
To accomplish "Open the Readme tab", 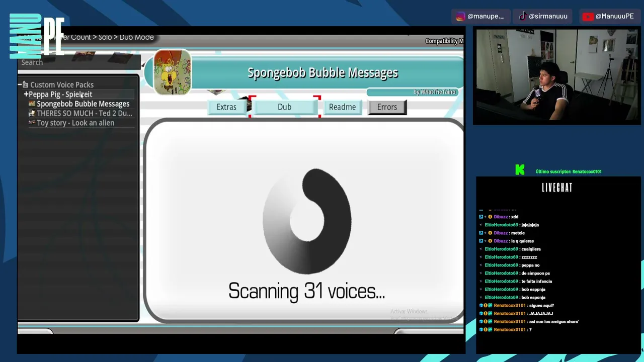I will point(342,107).
